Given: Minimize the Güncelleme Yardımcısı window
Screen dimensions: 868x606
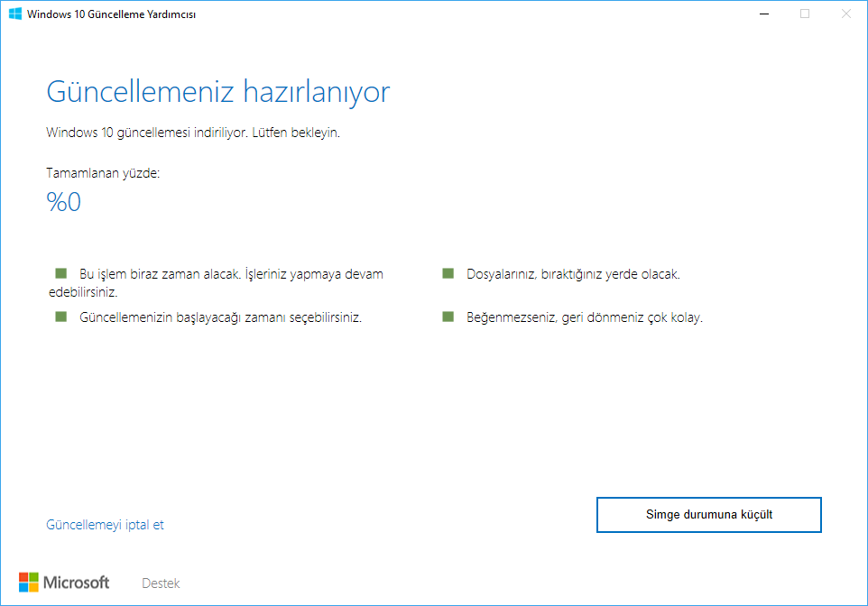Looking at the screenshot, I should pos(764,14).
